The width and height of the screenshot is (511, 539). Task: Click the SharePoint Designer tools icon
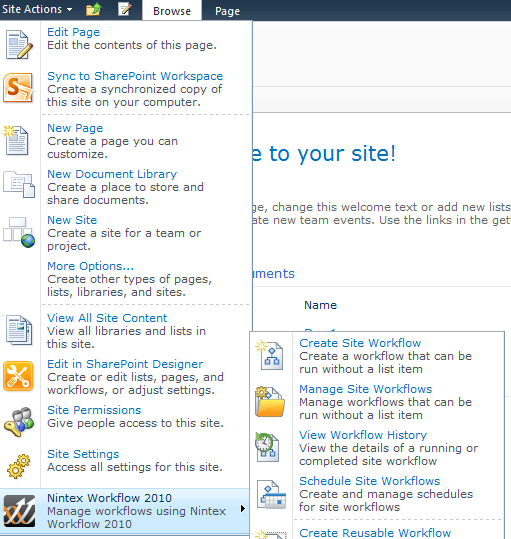(18, 376)
